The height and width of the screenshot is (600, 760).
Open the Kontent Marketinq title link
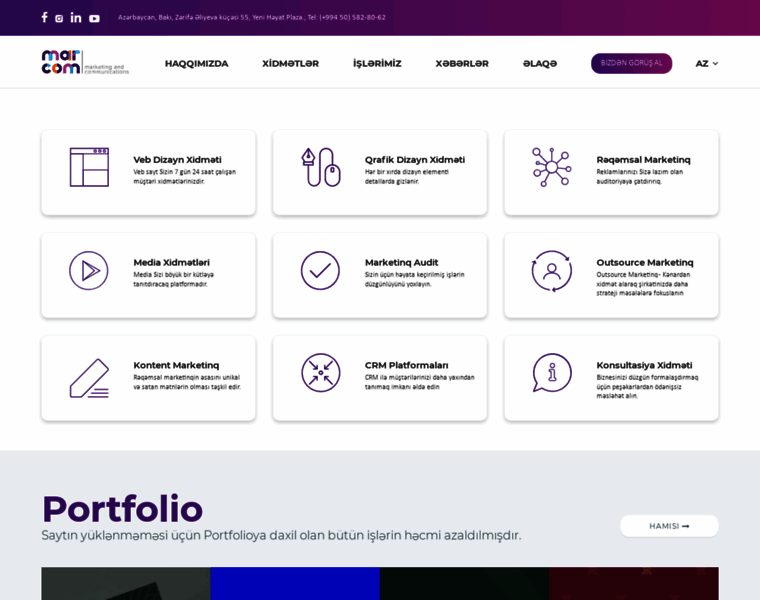[x=176, y=365]
